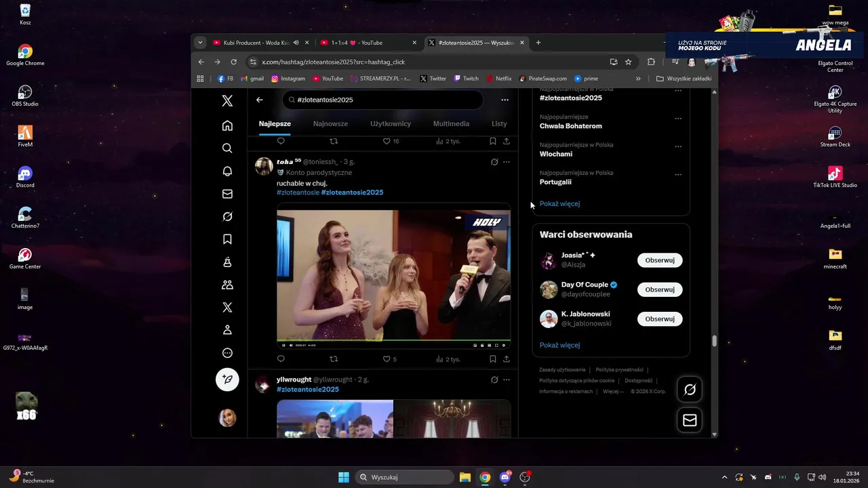This screenshot has height=488, width=868.
Task: Go back using the search page arrow
Action: coord(260,100)
